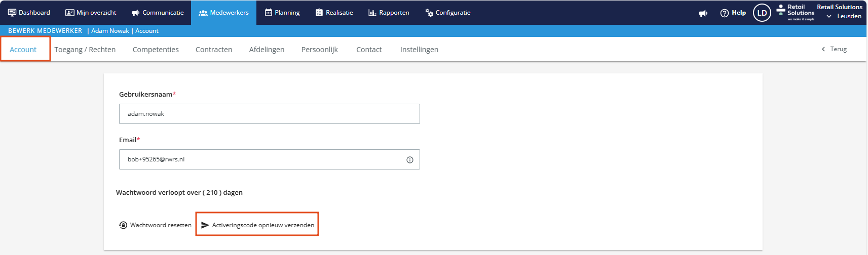
Task: Open the Planning menu
Action: (x=282, y=13)
